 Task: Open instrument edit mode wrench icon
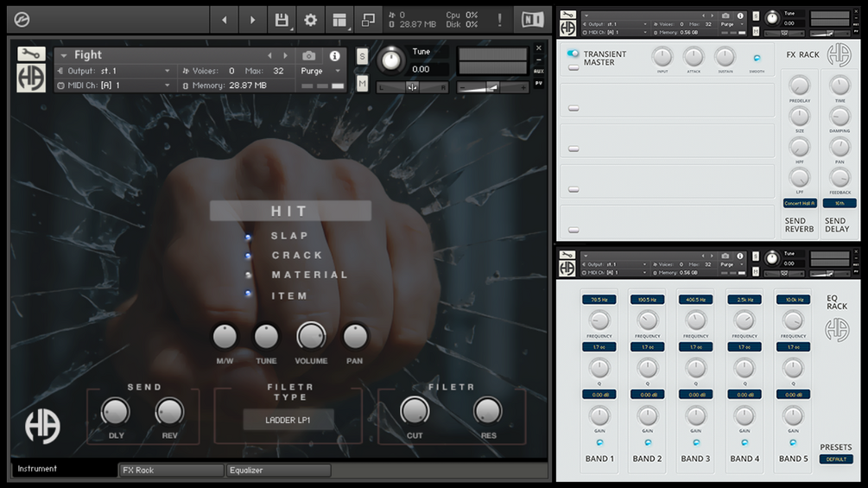(31, 54)
